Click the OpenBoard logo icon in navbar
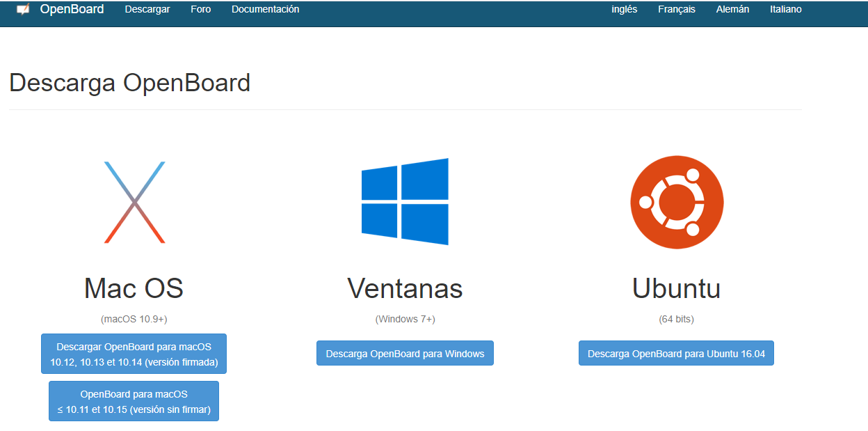This screenshot has width=868, height=431. 23,10
